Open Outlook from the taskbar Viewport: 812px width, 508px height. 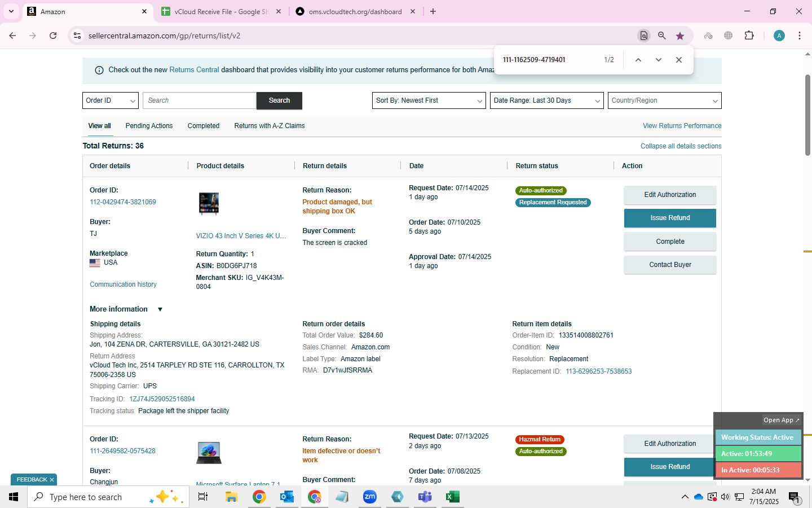[x=286, y=497]
